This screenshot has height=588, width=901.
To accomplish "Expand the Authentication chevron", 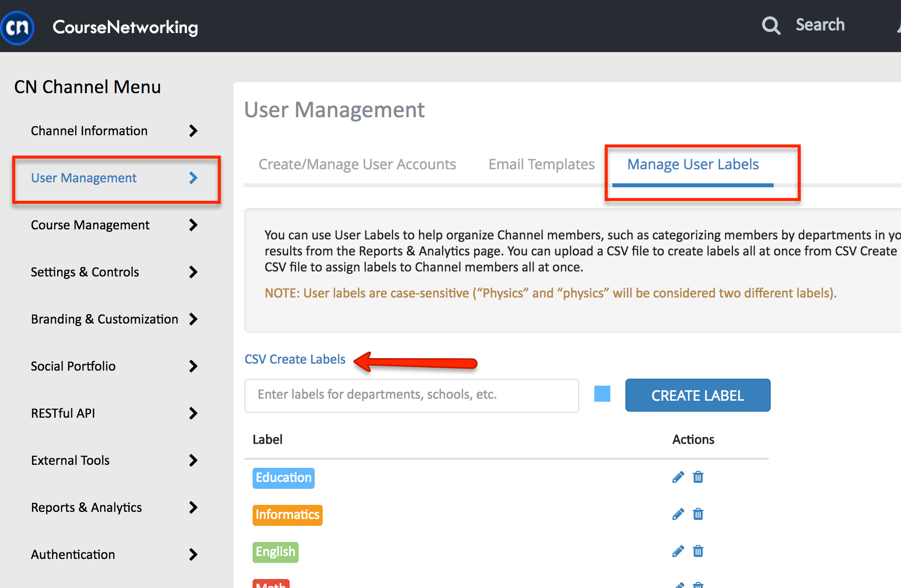I will point(193,554).
